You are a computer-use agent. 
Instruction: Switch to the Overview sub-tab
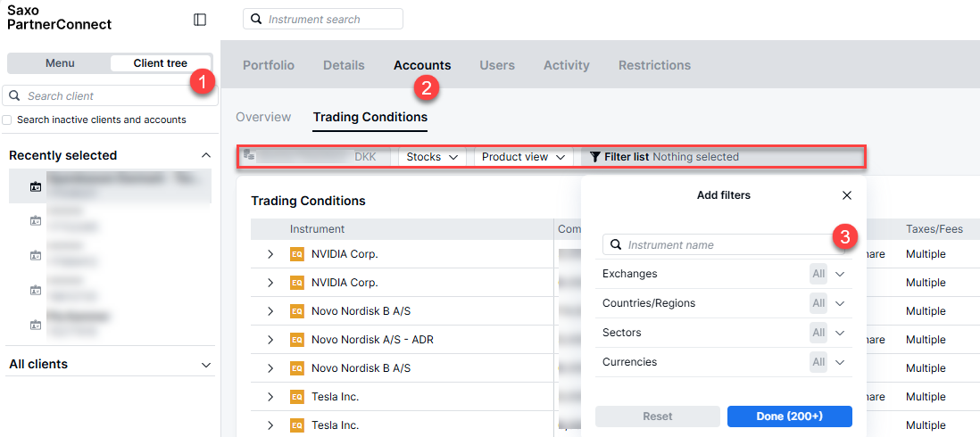click(x=263, y=117)
